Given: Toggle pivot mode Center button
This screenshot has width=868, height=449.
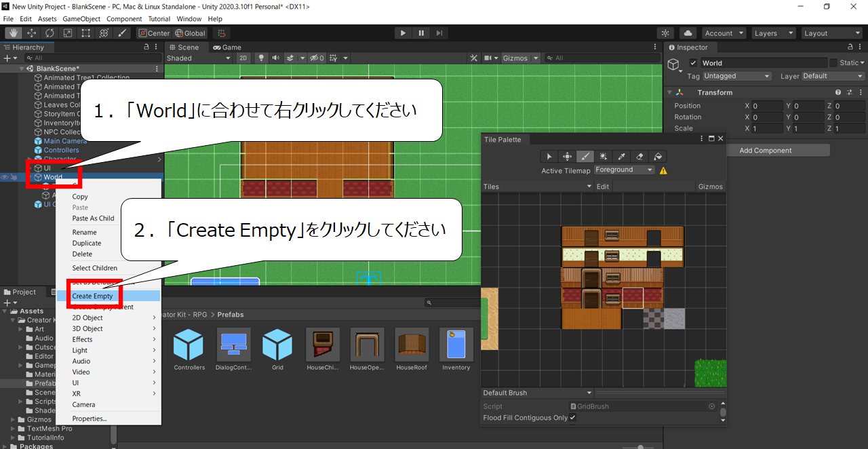Looking at the screenshot, I should pos(154,33).
